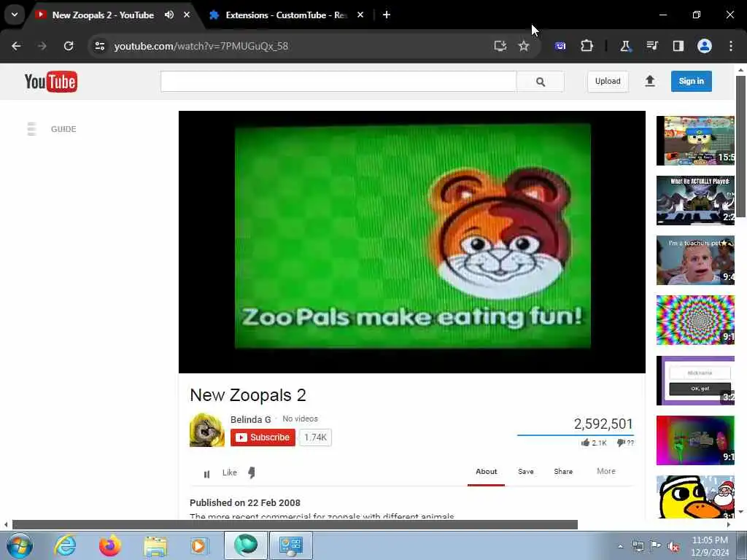Click the CustomTube extension icon in toolbar

click(560, 46)
